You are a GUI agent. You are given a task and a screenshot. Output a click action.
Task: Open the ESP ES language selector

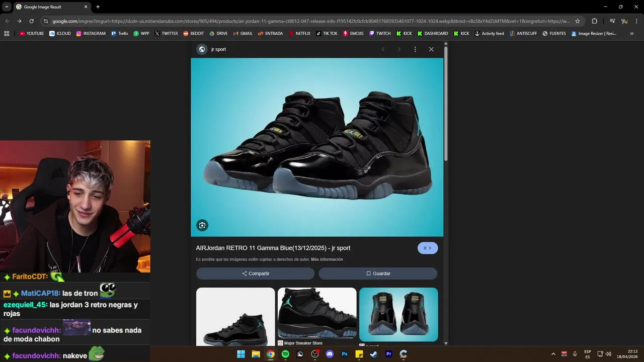(x=588, y=354)
